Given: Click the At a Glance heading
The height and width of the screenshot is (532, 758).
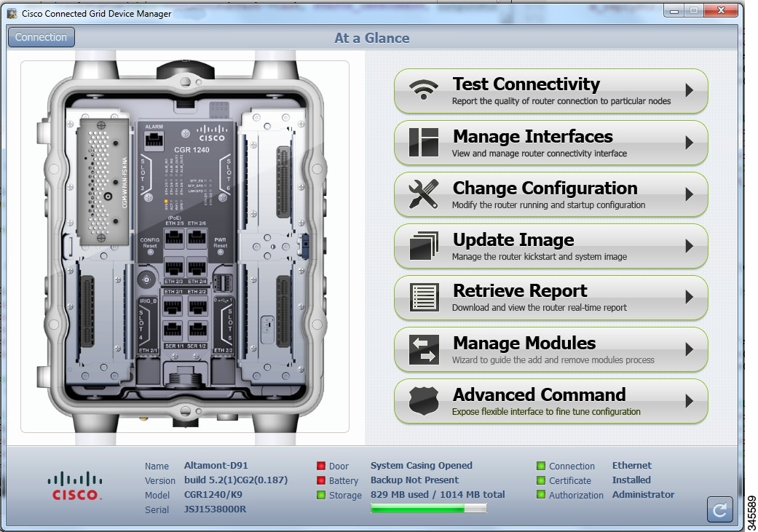Looking at the screenshot, I should 372,38.
